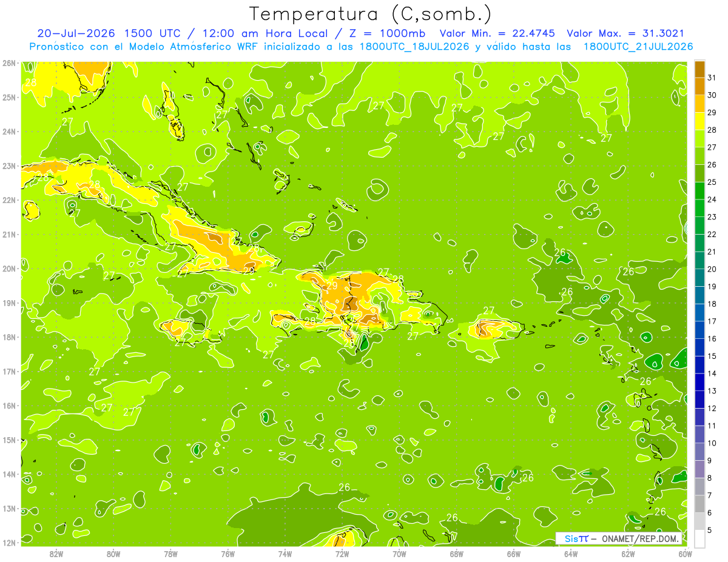Select the "1800UTC_18JUL2026" initialization time

pos(414,46)
